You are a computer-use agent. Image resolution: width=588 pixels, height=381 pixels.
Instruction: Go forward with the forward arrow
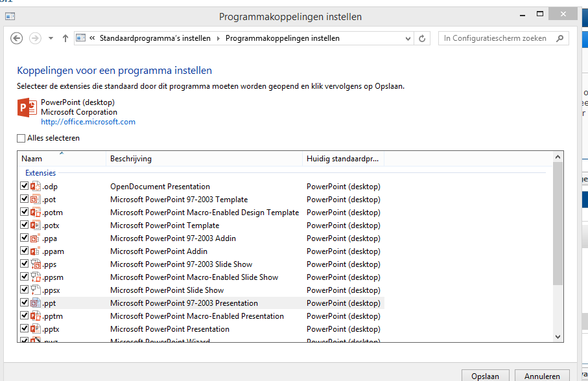tap(35, 38)
